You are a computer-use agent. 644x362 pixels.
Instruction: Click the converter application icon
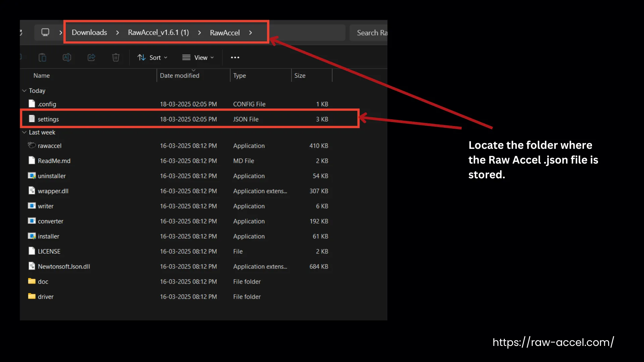coord(32,221)
